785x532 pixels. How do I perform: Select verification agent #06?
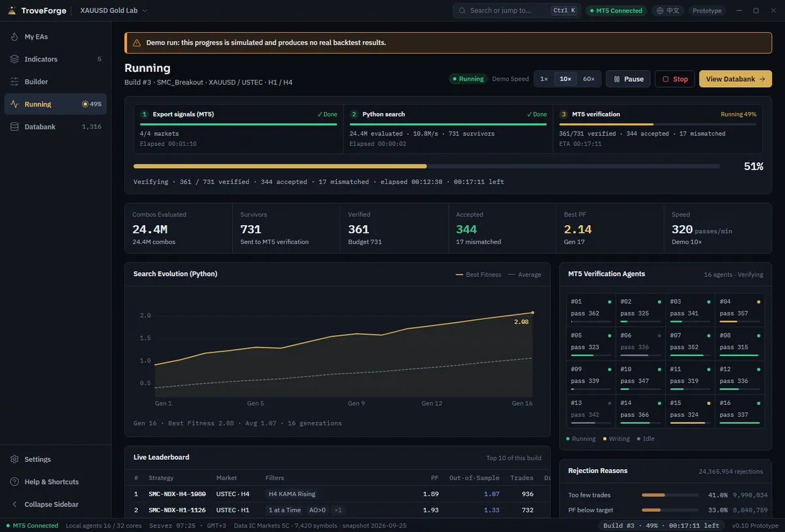point(640,343)
